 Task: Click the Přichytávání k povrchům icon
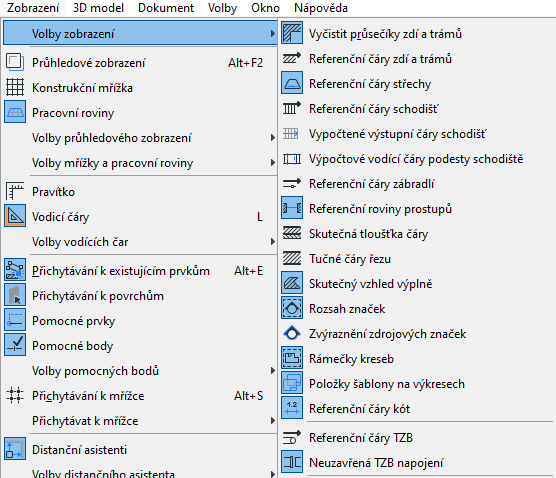tap(15, 295)
